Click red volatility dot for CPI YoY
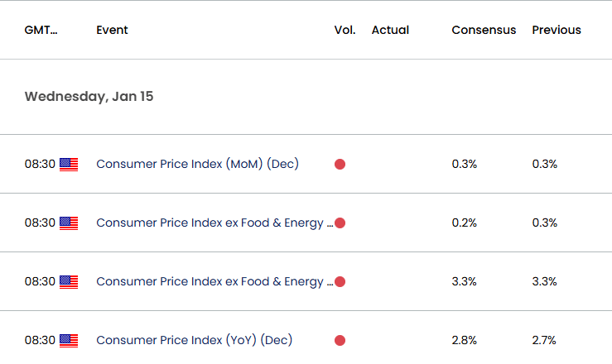 pyautogui.click(x=340, y=341)
